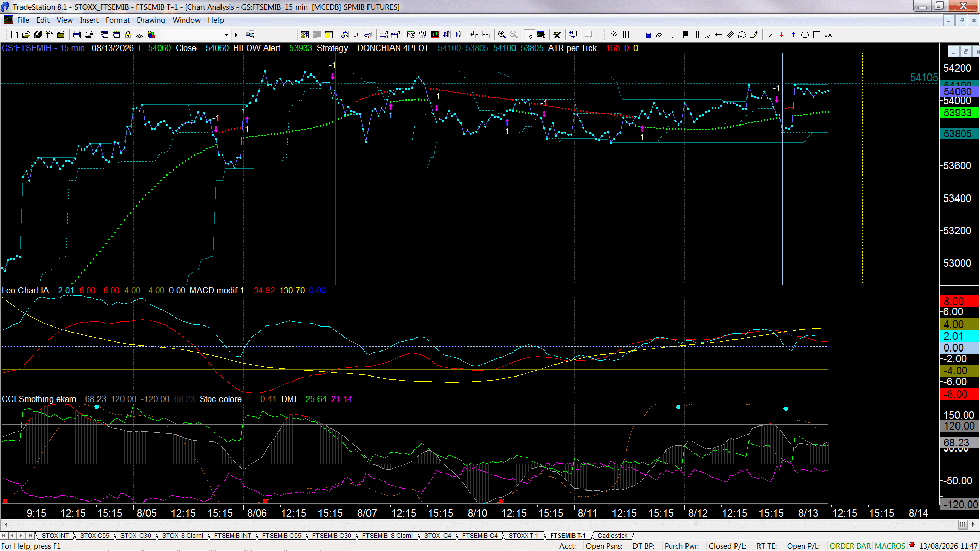Click the scrollbar left arrow
The width and height of the screenshot is (980, 551).
pos(6,524)
